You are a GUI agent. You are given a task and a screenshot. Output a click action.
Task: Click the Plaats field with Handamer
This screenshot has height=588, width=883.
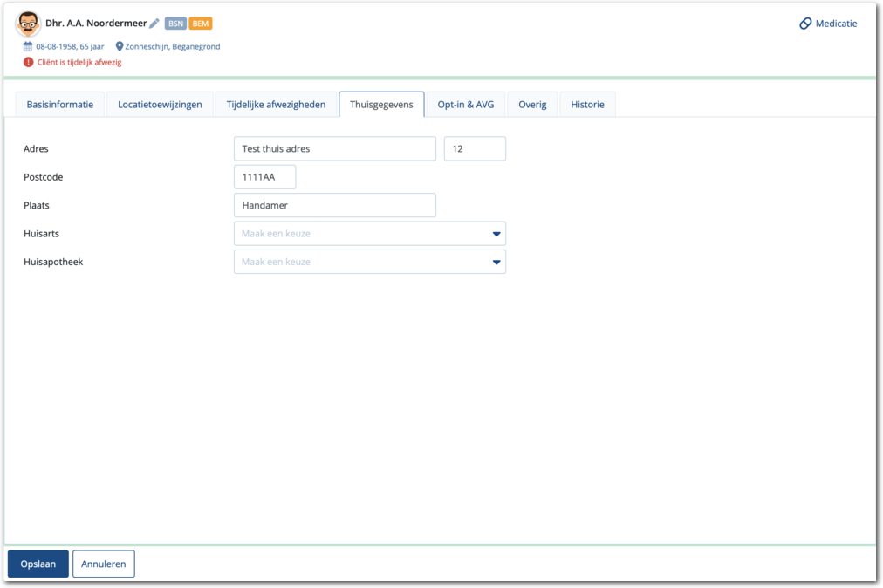[x=334, y=205]
